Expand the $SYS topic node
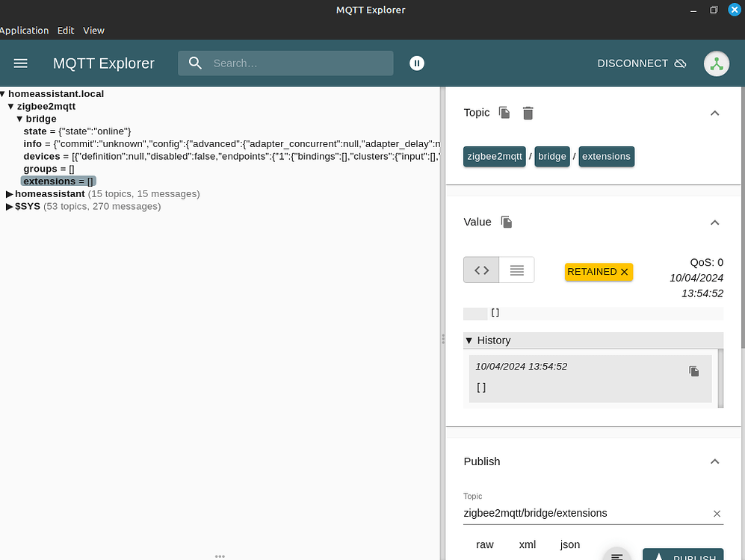 pos(9,206)
